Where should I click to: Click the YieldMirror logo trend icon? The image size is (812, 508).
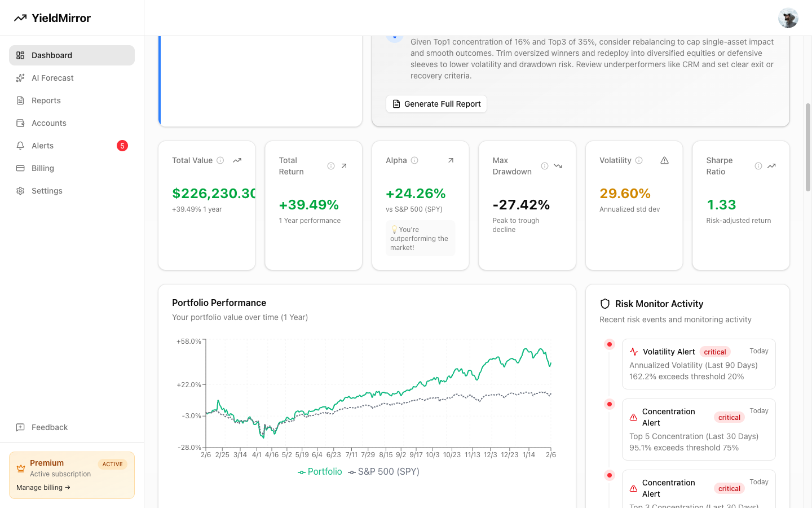click(x=20, y=18)
